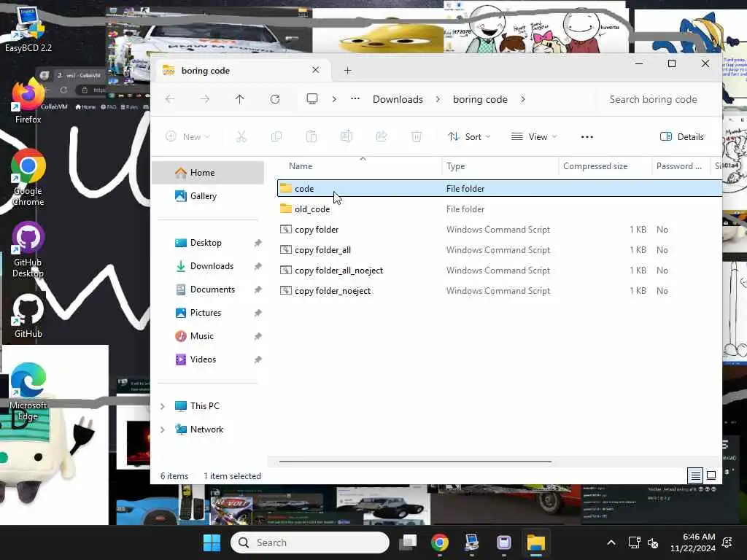Select the copy folder_all script
Viewport: 747px width, 560px height.
click(499, 250)
